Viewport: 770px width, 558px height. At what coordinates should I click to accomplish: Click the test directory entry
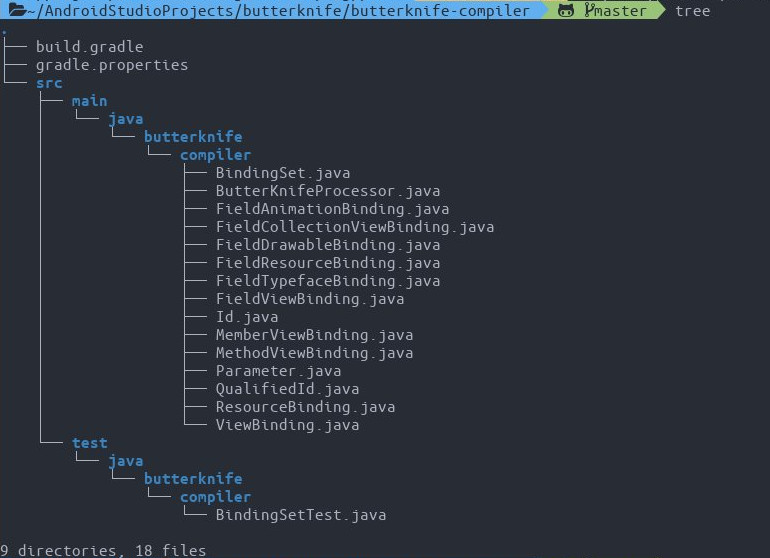click(89, 443)
